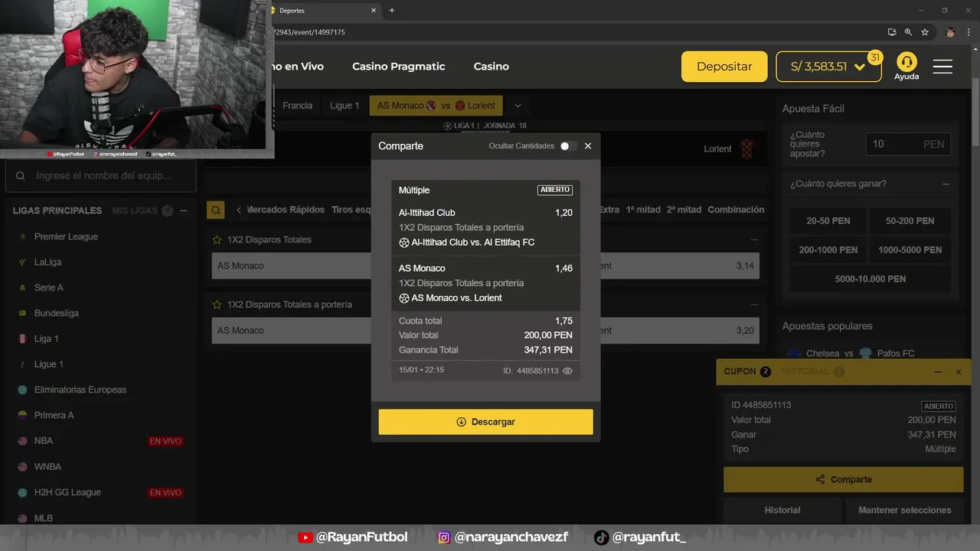The image size is (980, 551).
Task: Open LaLiga in the sidebar
Action: [47, 262]
